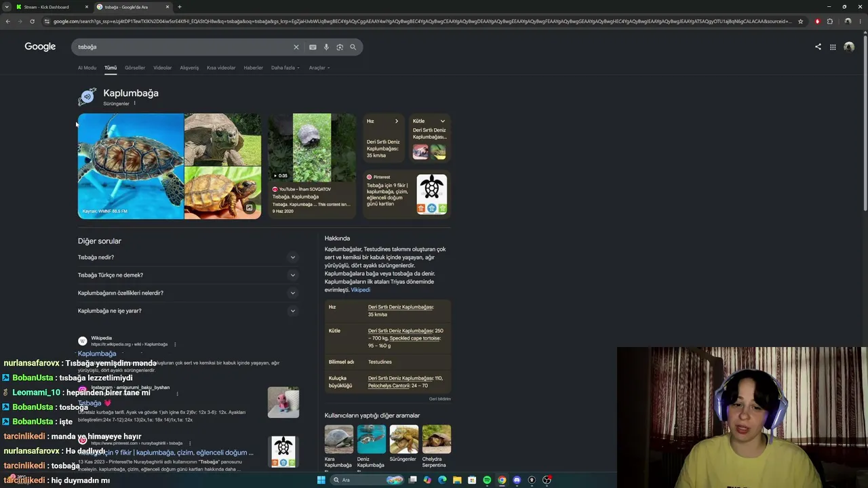The width and height of the screenshot is (868, 488).
Task: Open a new browser tab
Action: pos(179,7)
